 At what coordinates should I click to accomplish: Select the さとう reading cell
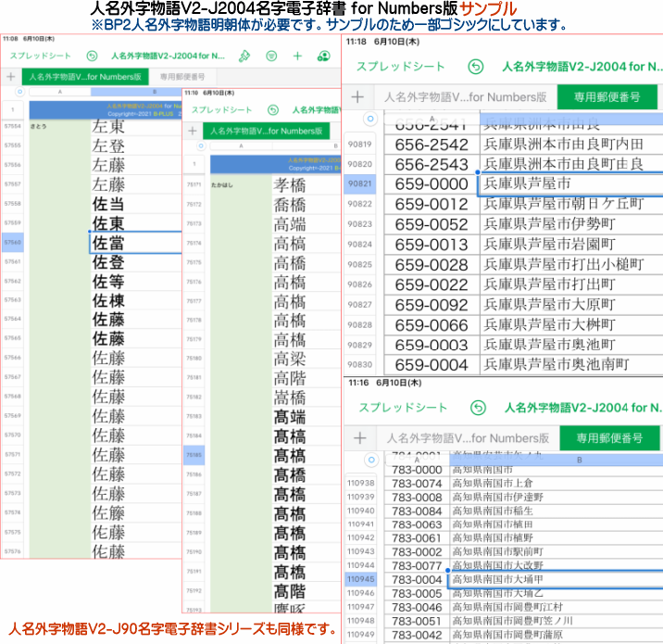point(59,126)
